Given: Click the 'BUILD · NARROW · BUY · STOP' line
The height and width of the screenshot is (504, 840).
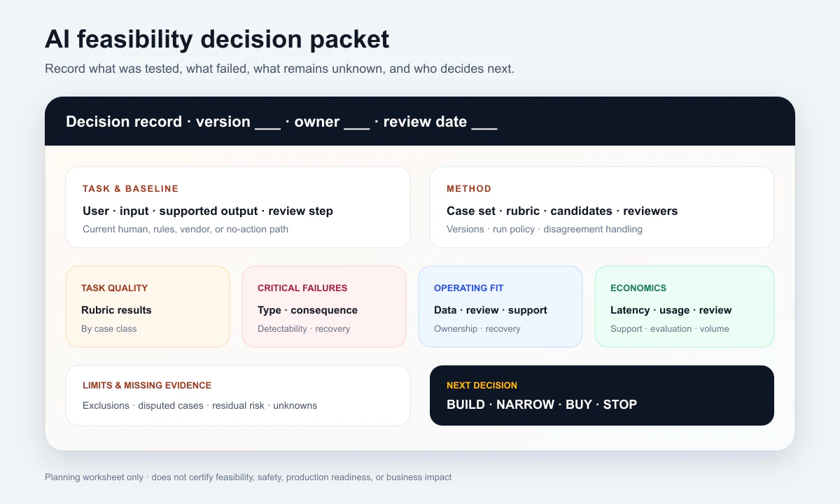Looking at the screenshot, I should pos(542,404).
